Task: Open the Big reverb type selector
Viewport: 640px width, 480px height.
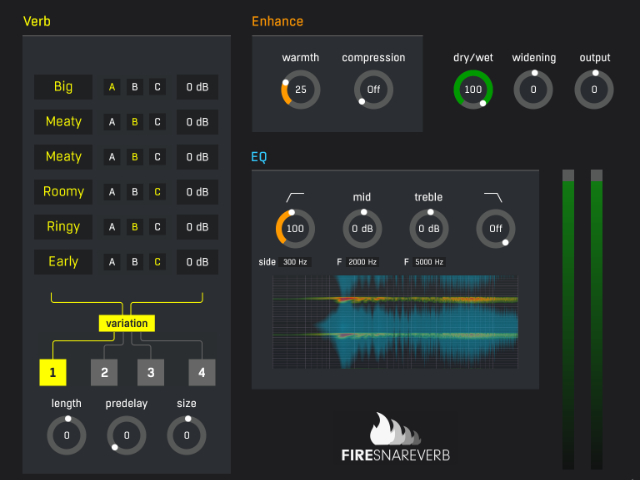Action: coord(63,87)
